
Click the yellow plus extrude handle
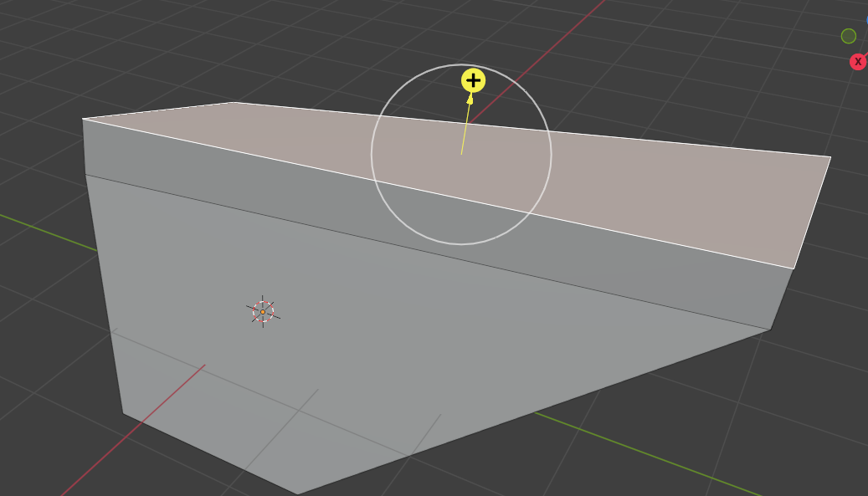pyautogui.click(x=473, y=81)
